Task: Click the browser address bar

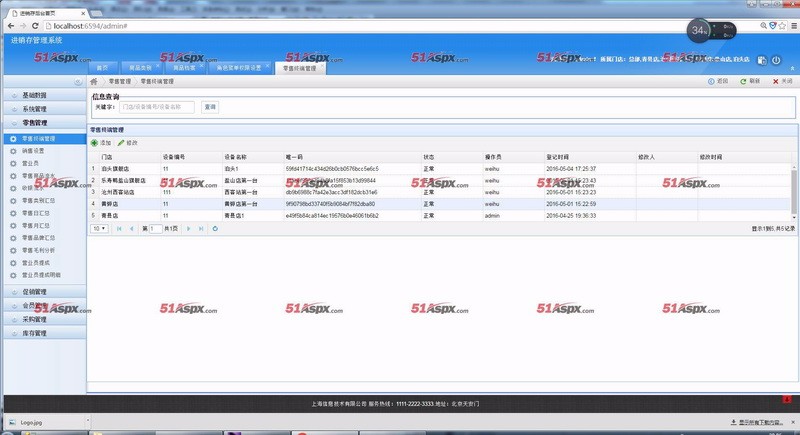Action: [398, 25]
